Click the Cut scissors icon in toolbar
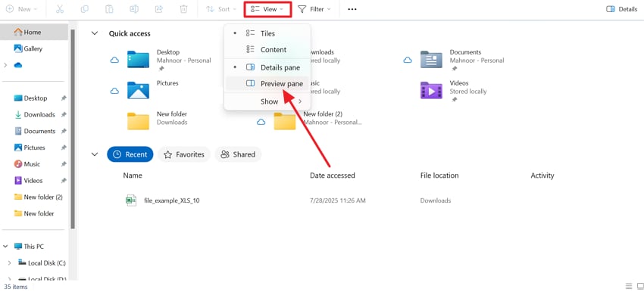The image size is (644, 292). tap(60, 9)
